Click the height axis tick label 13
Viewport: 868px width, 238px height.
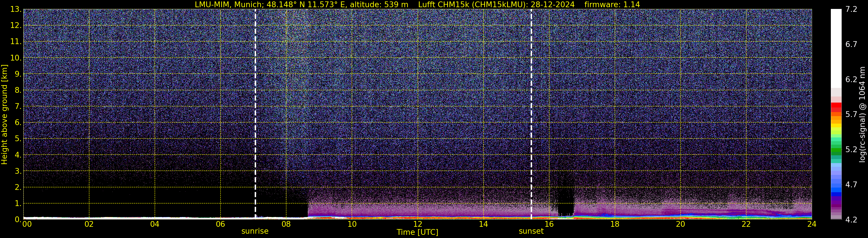pos(16,10)
